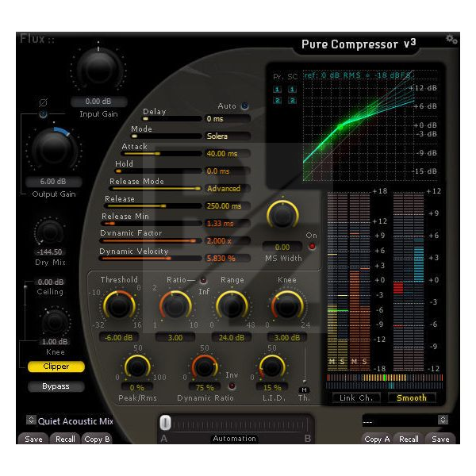The width and height of the screenshot is (476, 476).
Task: Click the Output Gain knob
Action: click(x=54, y=149)
